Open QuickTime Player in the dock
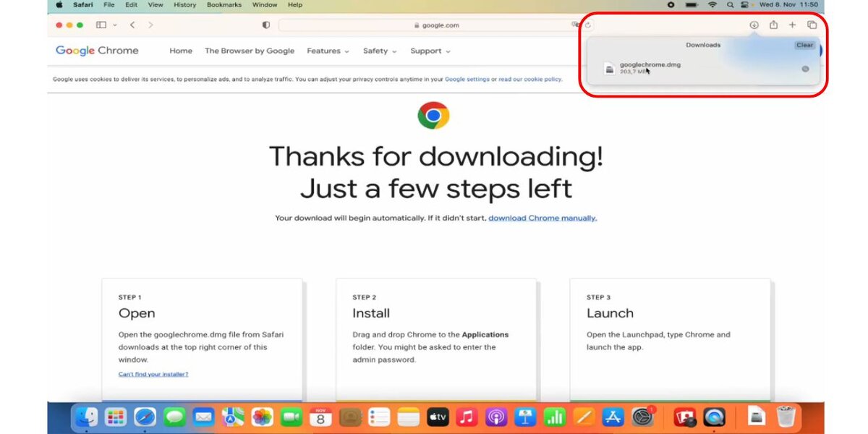 [x=715, y=417]
